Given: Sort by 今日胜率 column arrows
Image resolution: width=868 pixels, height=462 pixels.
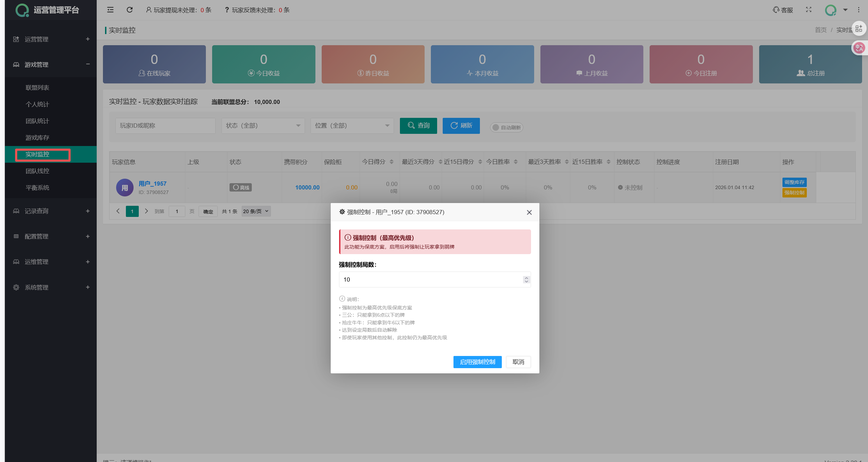Looking at the screenshot, I should 516,162.
